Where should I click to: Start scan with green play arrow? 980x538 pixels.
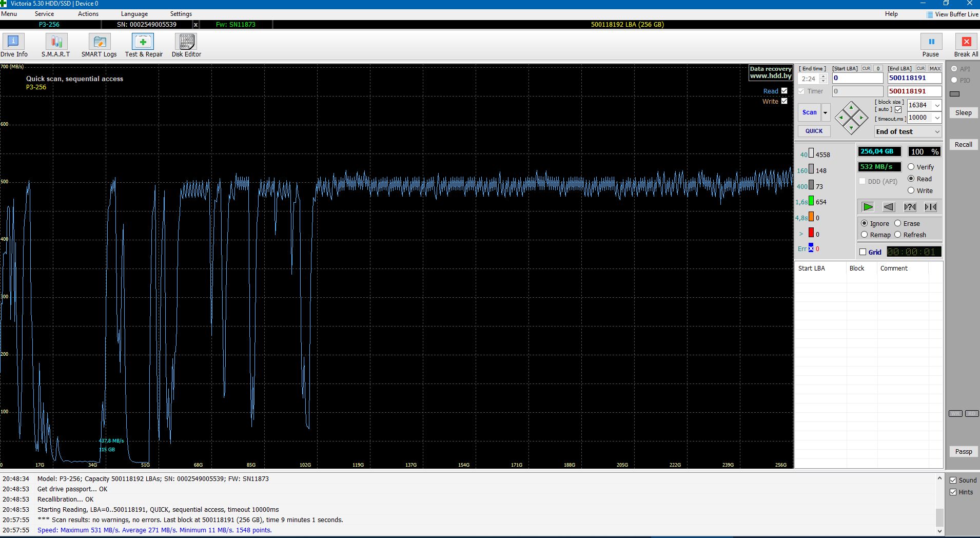[868, 207]
